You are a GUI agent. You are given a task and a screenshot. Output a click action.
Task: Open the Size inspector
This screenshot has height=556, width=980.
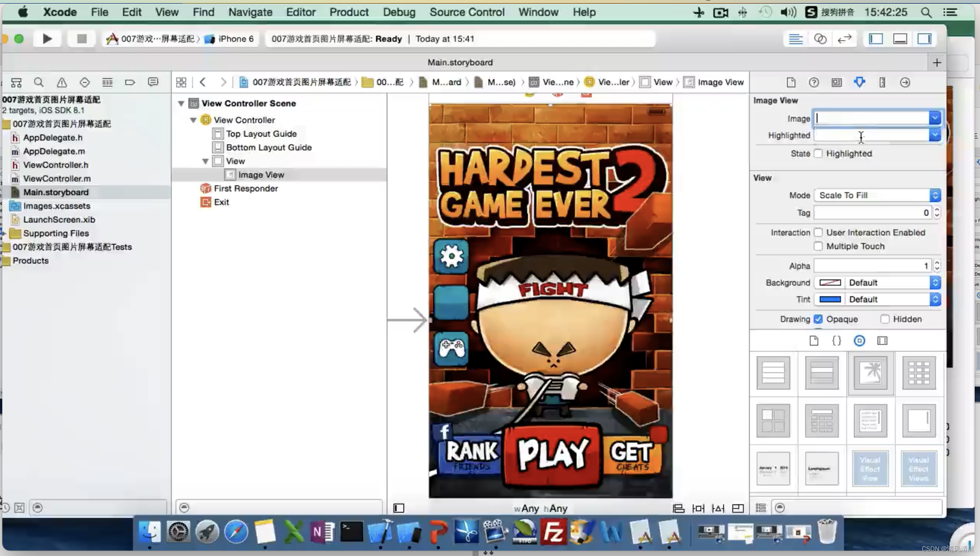pyautogui.click(x=882, y=82)
